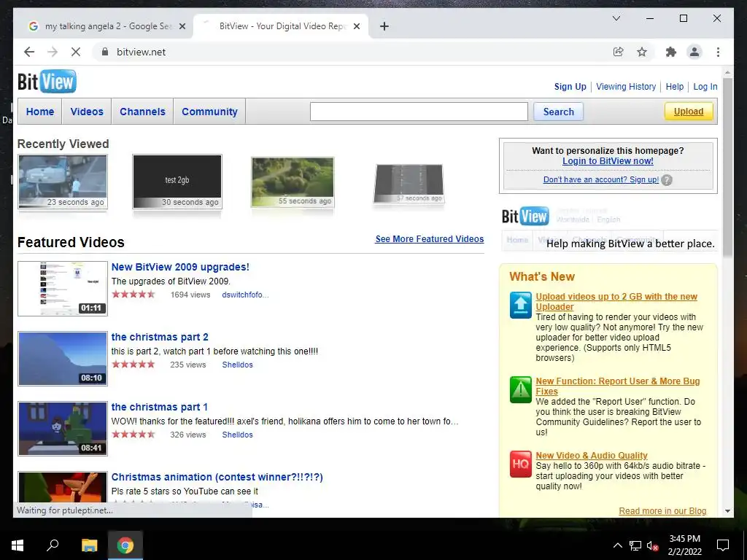The width and height of the screenshot is (747, 560).
Task: Visit dswitchfofo uploader channel link
Action: [x=245, y=295]
